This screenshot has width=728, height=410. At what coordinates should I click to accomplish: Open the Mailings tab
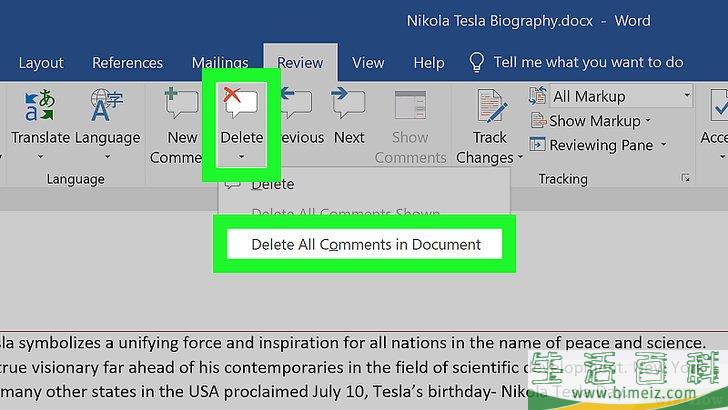[220, 63]
